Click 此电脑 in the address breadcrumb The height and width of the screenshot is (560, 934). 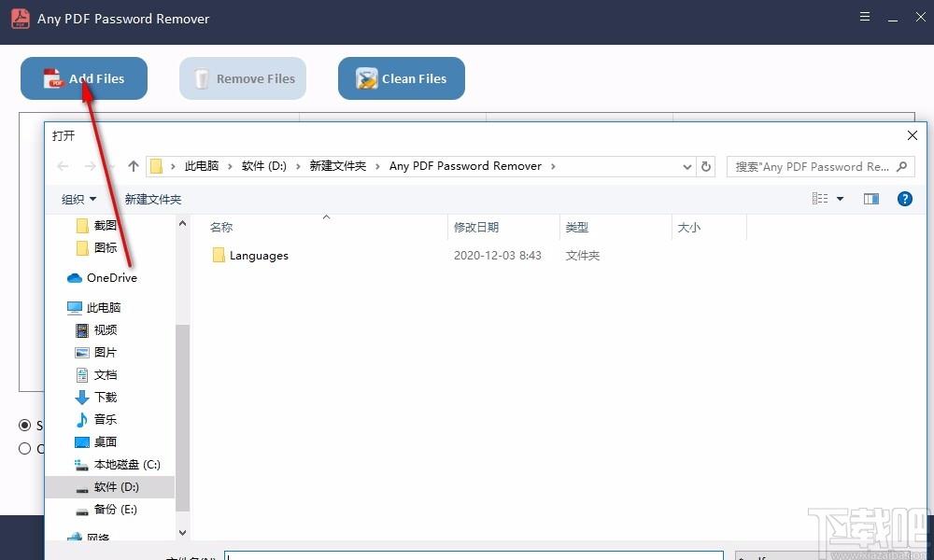[202, 166]
